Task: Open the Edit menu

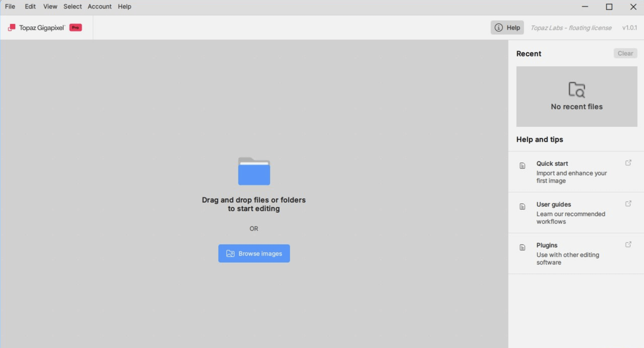Action: [x=30, y=7]
